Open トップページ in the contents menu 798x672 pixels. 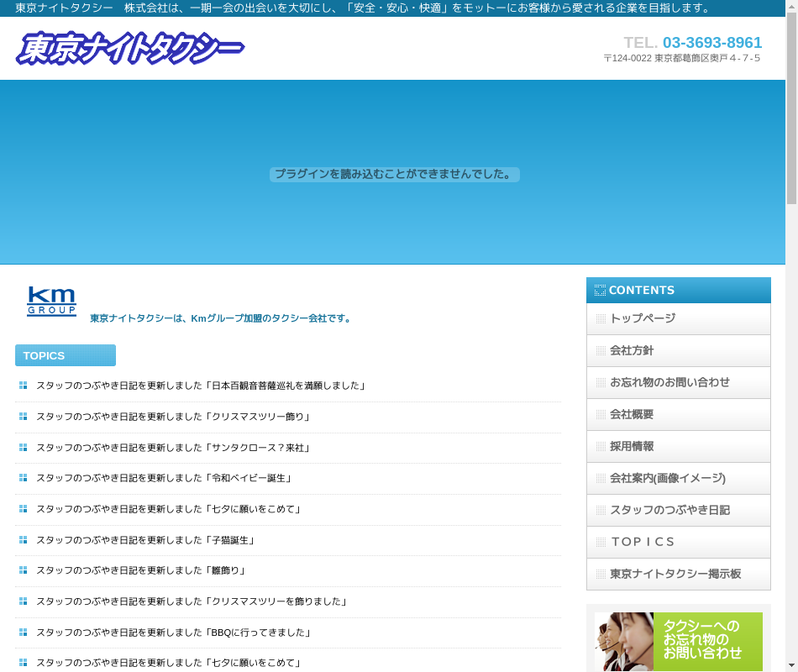(679, 318)
